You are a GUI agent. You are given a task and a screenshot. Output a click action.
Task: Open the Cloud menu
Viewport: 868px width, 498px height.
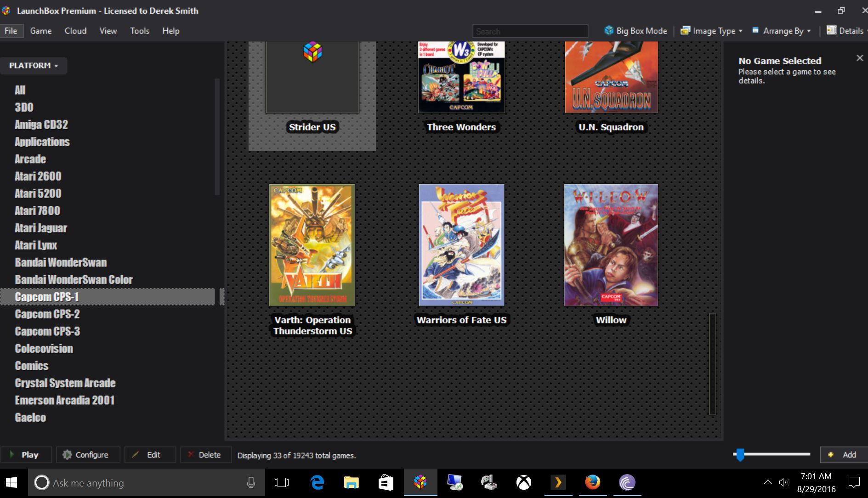75,31
